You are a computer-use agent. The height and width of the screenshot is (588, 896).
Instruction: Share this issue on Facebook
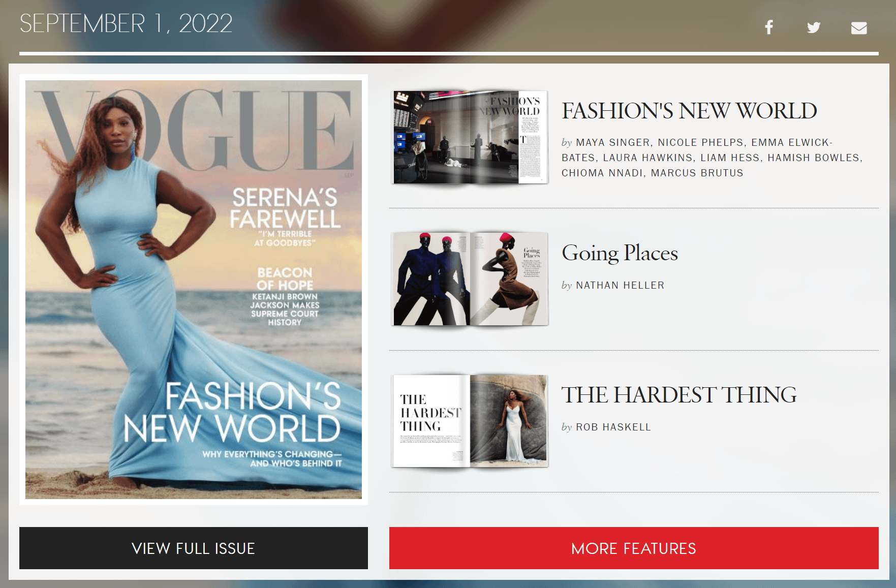769,27
